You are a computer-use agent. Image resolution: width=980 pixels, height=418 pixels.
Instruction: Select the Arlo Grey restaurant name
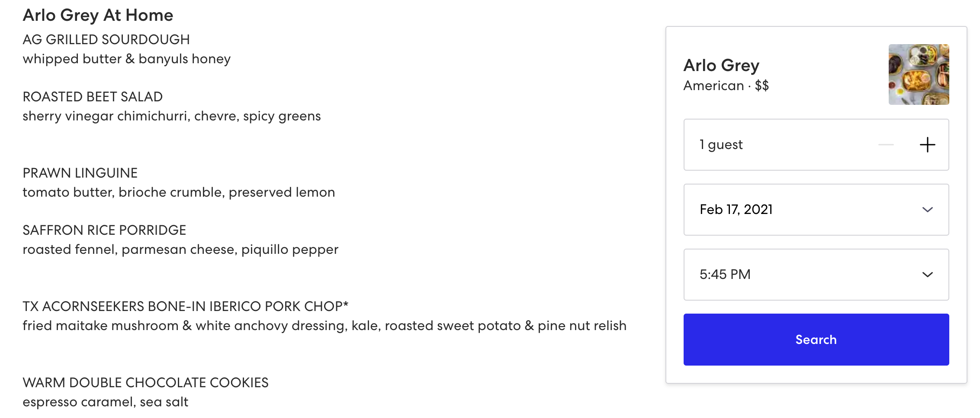[721, 65]
